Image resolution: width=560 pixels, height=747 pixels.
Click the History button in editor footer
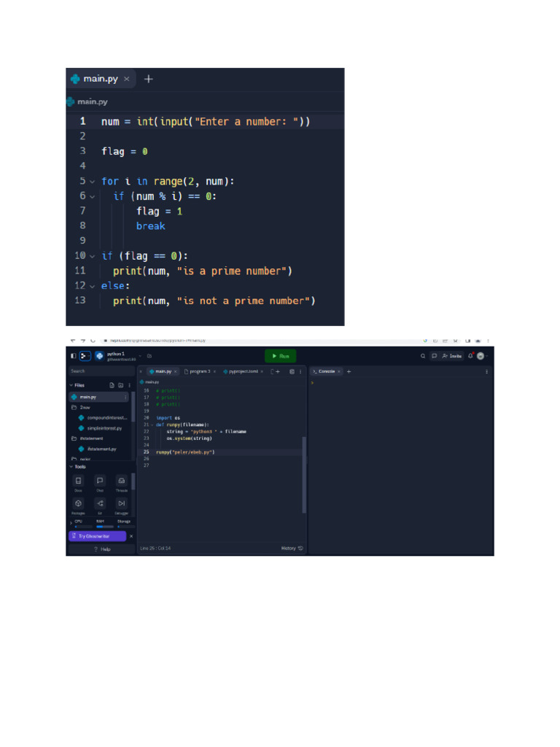tap(292, 549)
